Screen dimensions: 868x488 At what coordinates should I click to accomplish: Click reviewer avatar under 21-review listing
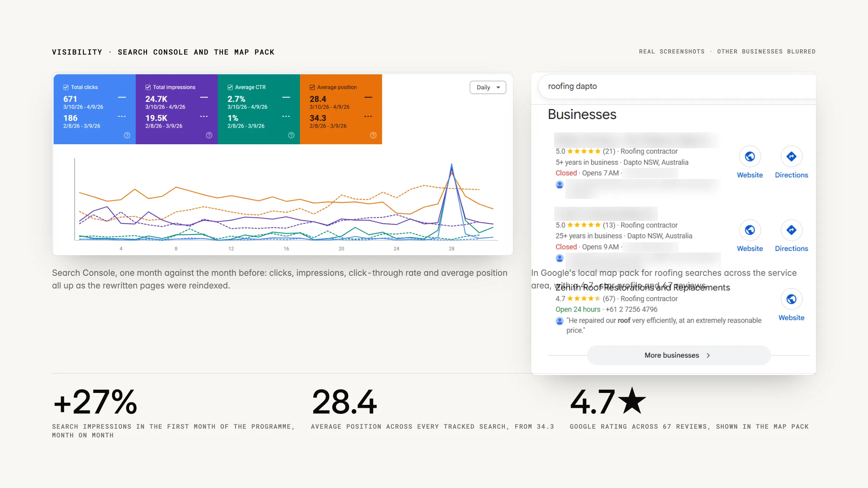pos(559,185)
